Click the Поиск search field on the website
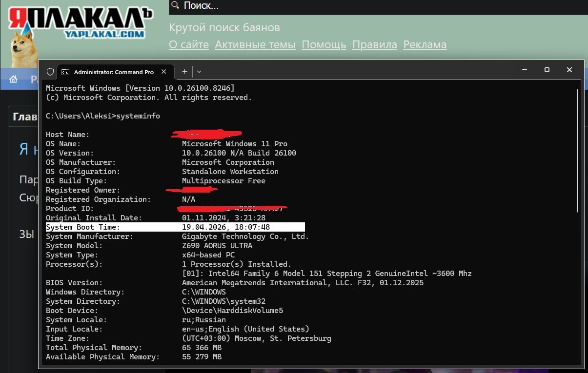The width and height of the screenshot is (588, 373). [378, 6]
